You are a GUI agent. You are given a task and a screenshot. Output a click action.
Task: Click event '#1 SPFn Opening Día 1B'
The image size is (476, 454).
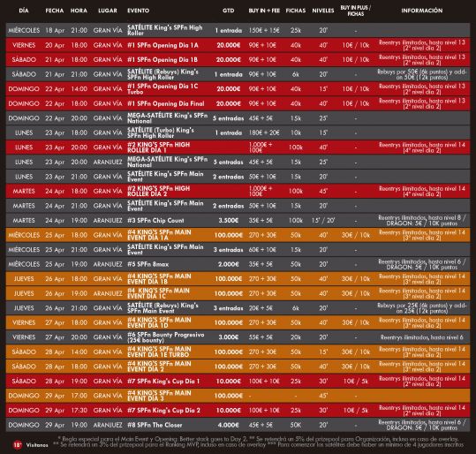click(x=162, y=60)
